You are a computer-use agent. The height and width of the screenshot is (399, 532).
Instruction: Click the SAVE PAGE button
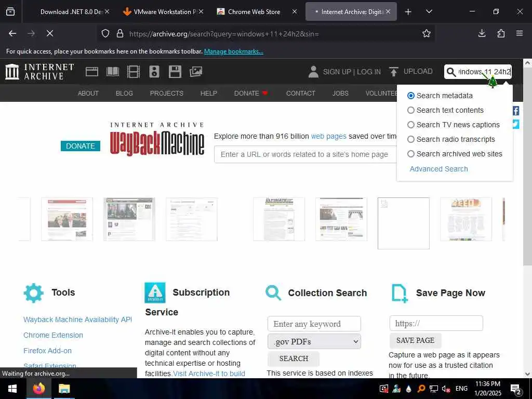tap(415, 340)
